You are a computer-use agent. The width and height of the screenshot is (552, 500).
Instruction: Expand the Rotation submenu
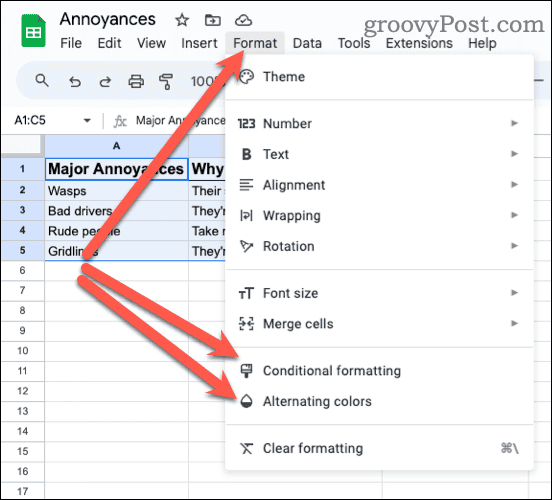tap(380, 246)
